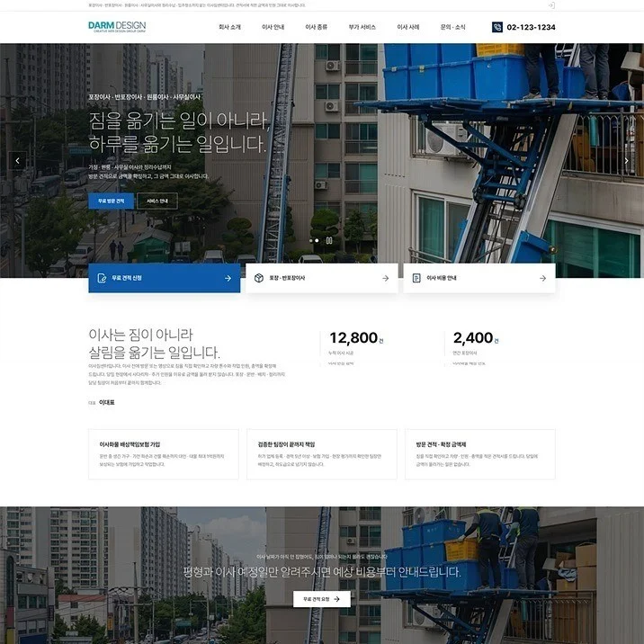Open the 문의 · 소식 menu

[452, 27]
